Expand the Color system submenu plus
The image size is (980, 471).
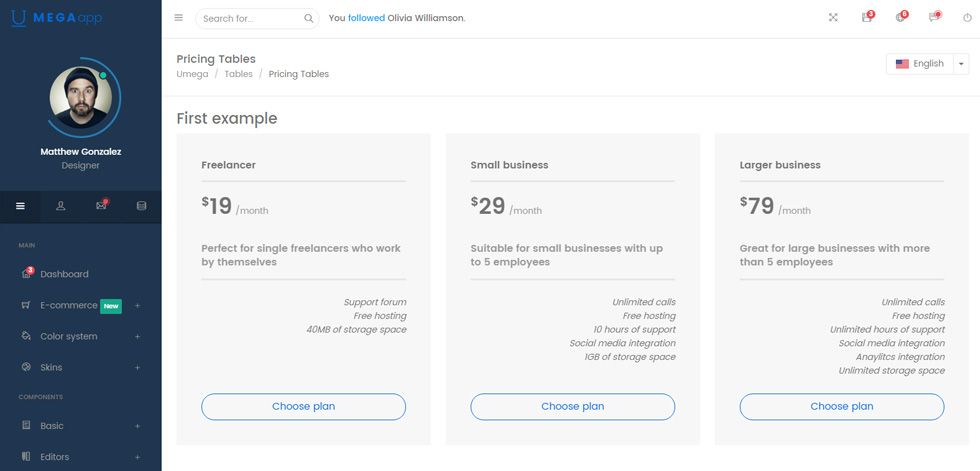tap(138, 336)
